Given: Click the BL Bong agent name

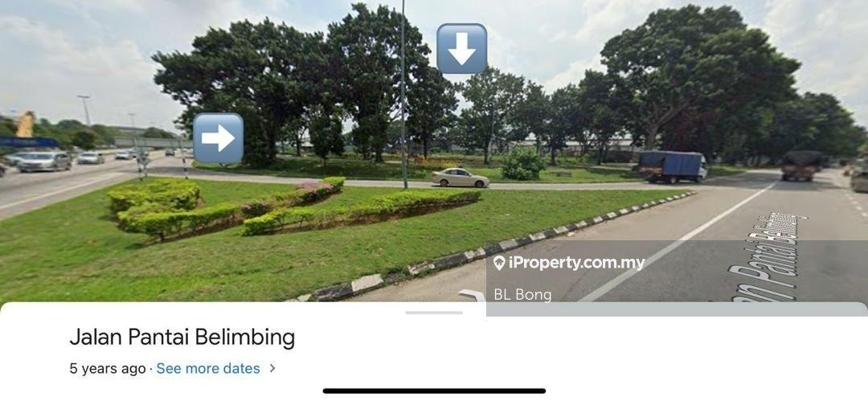Looking at the screenshot, I should [x=522, y=295].
